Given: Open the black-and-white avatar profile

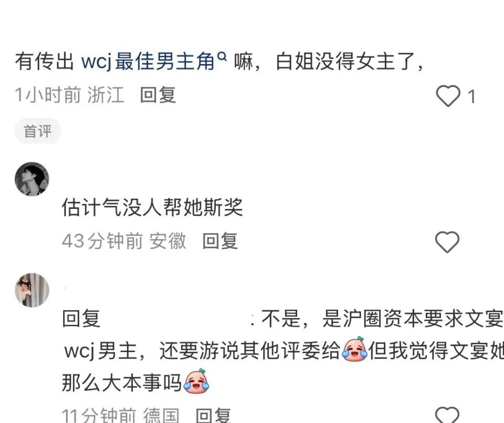Looking at the screenshot, I should pyautogui.click(x=32, y=179).
